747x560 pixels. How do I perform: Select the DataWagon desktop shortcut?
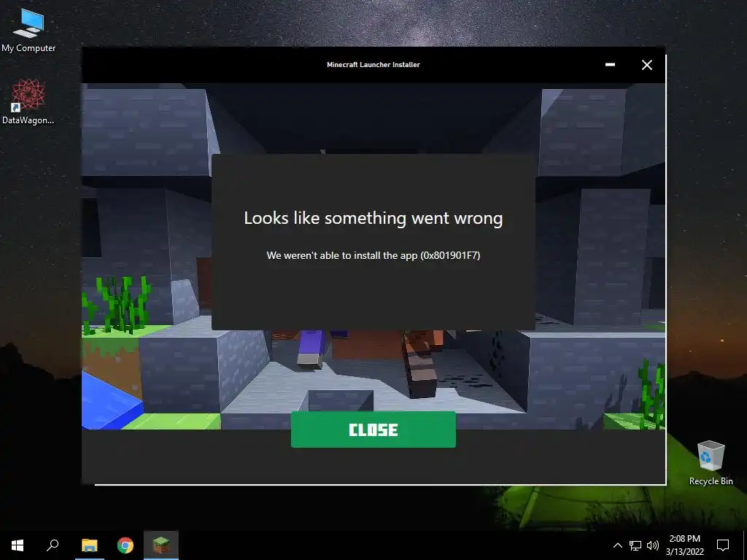click(28, 102)
